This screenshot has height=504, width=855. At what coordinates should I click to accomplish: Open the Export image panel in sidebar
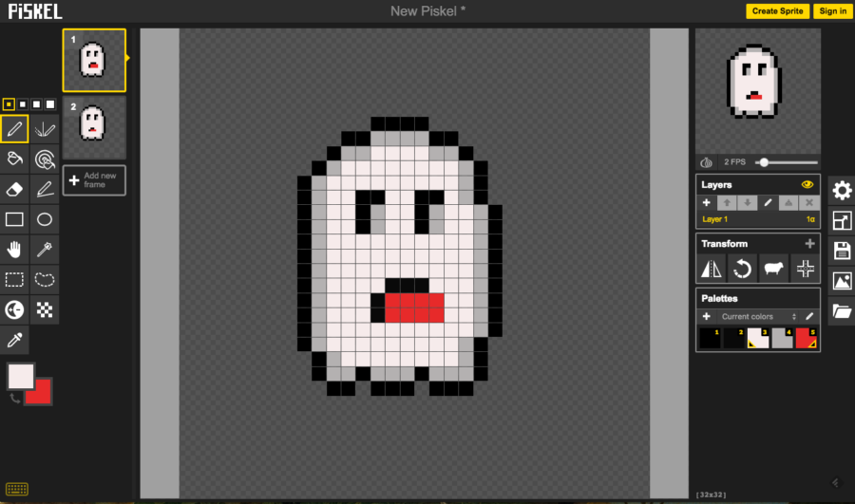point(842,281)
